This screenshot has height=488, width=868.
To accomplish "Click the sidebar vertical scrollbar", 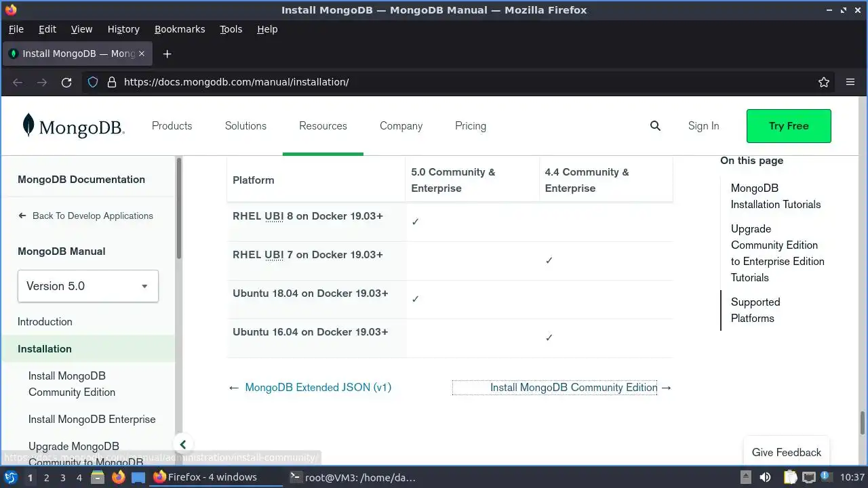I will [179, 207].
